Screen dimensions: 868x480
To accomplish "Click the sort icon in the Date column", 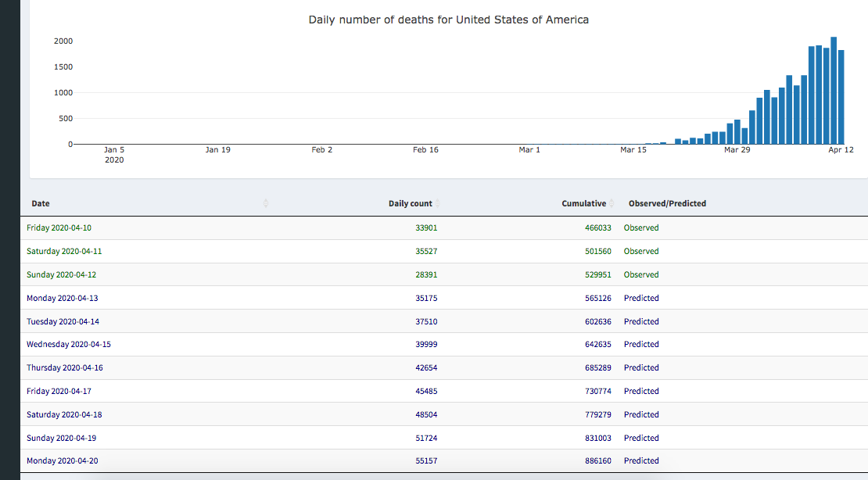I will coord(266,203).
